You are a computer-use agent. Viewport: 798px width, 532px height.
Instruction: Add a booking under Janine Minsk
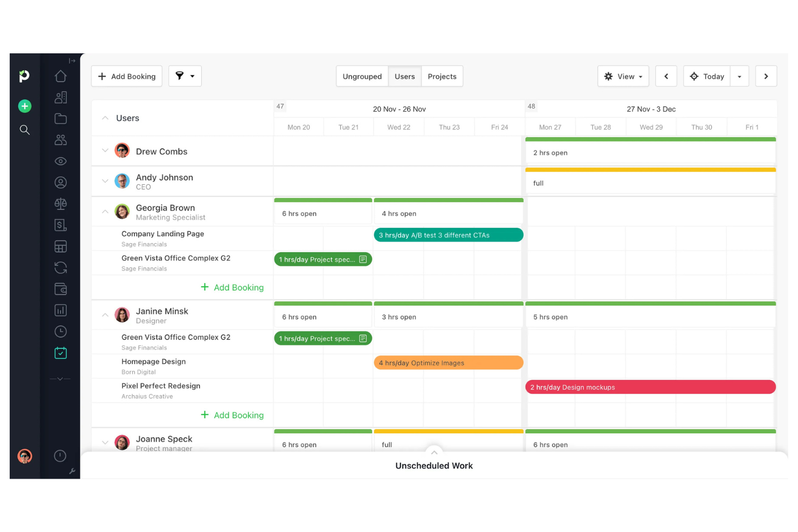pyautogui.click(x=232, y=415)
